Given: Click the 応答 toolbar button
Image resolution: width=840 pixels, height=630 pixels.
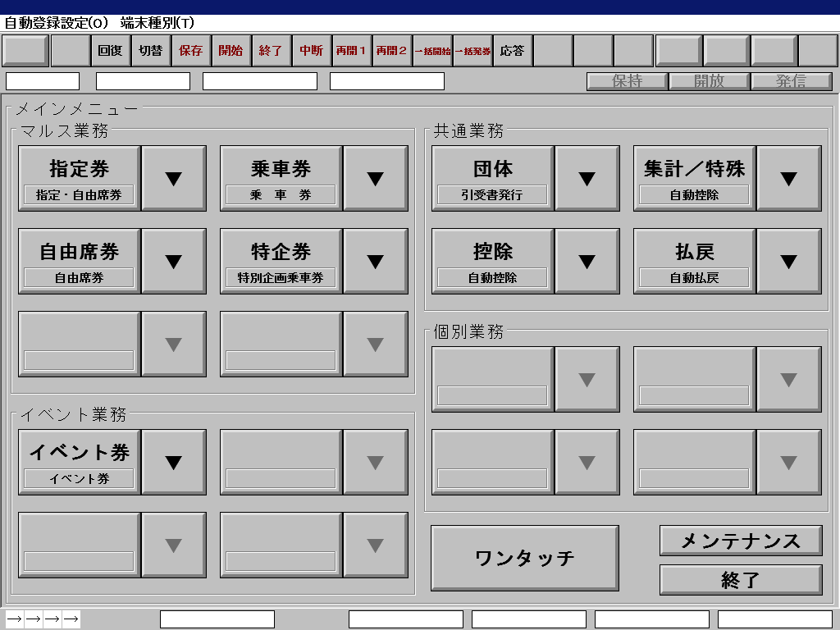Looking at the screenshot, I should click(x=512, y=51).
